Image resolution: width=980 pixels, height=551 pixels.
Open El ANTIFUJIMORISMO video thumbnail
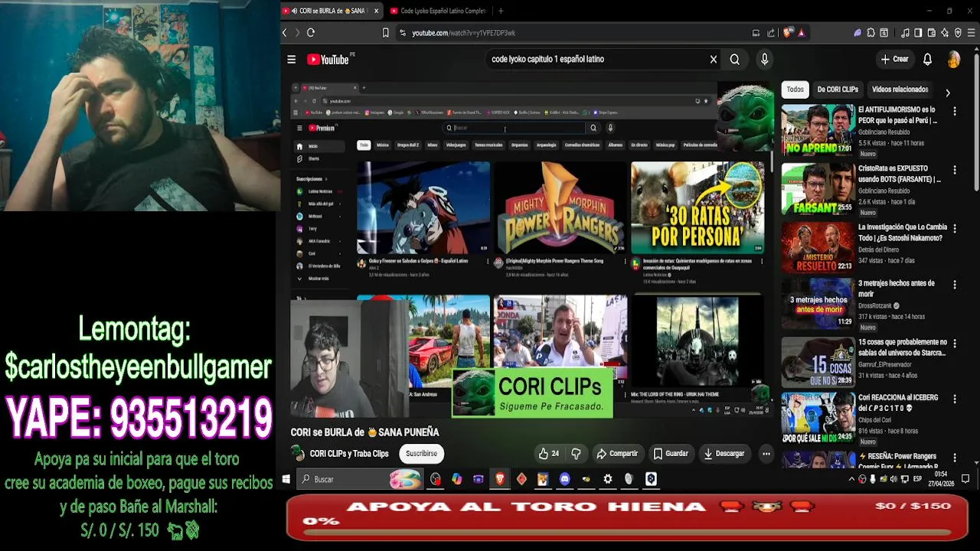[818, 129]
